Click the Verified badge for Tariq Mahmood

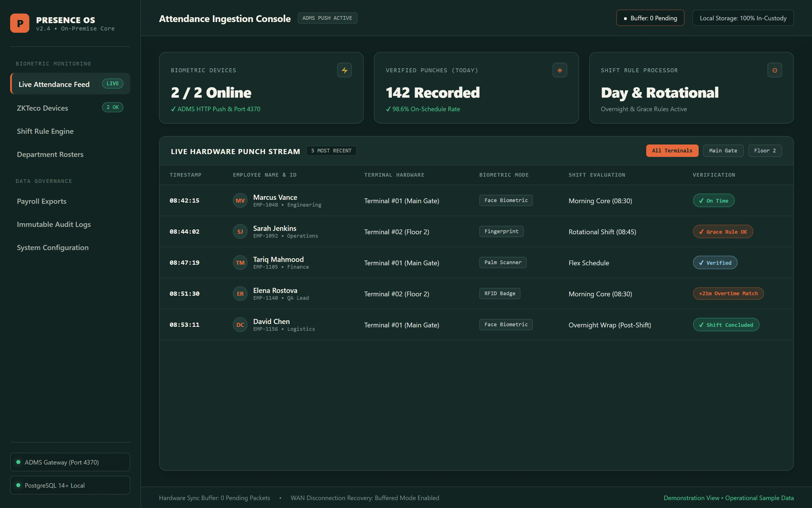(715, 263)
